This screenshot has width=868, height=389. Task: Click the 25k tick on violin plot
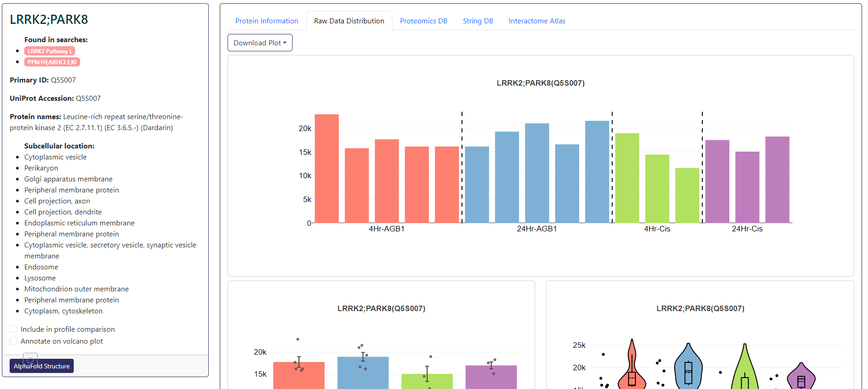coord(579,345)
